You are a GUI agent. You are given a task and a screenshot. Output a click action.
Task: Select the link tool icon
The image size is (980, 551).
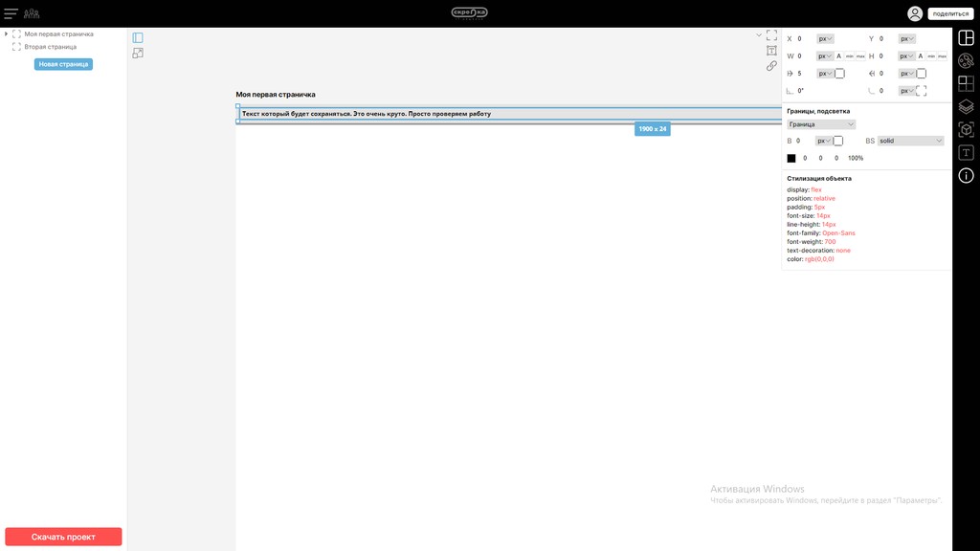point(772,66)
